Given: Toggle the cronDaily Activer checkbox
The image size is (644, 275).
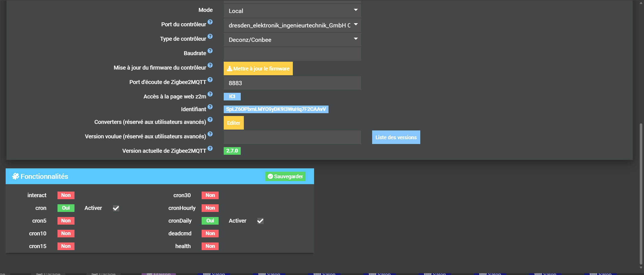Looking at the screenshot, I should (260, 221).
